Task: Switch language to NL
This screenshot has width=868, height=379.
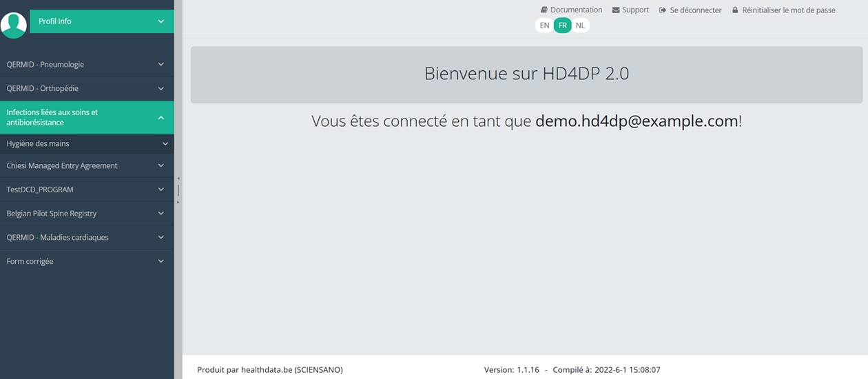Action: [x=581, y=25]
